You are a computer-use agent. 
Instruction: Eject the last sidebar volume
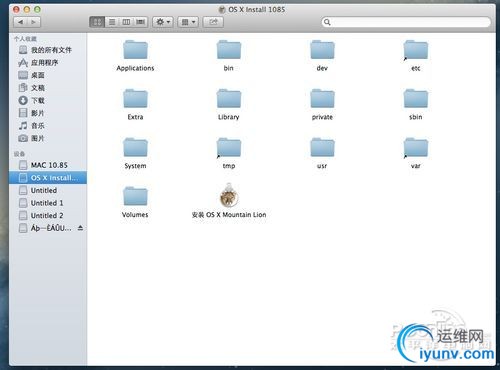coord(80,228)
